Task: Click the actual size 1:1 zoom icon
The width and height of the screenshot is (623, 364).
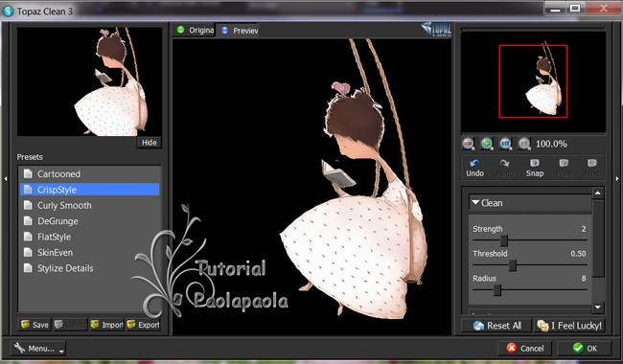Action: click(x=524, y=144)
